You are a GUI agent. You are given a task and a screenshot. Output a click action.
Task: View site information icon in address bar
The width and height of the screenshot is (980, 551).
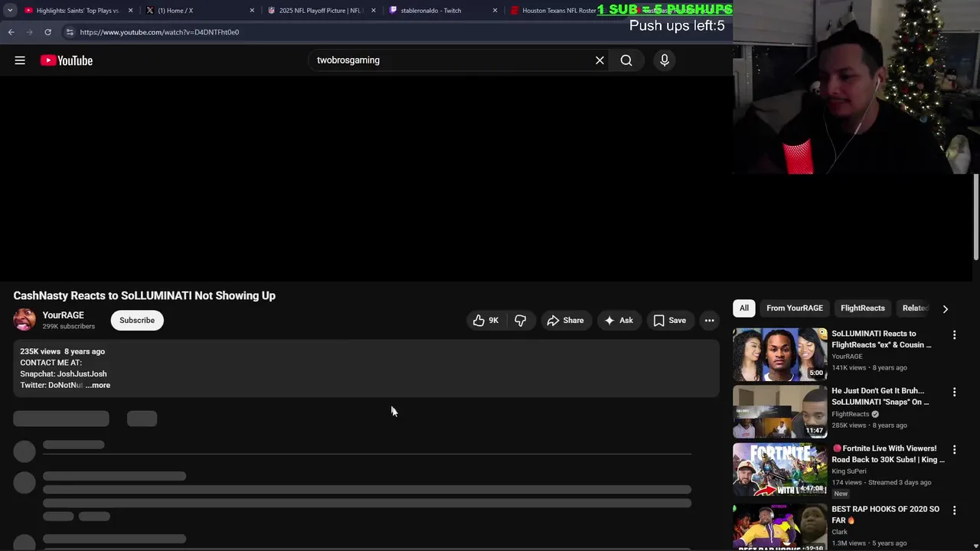point(70,32)
